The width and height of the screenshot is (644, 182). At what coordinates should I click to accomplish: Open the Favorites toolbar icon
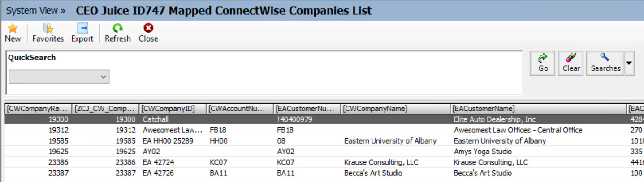(x=48, y=28)
